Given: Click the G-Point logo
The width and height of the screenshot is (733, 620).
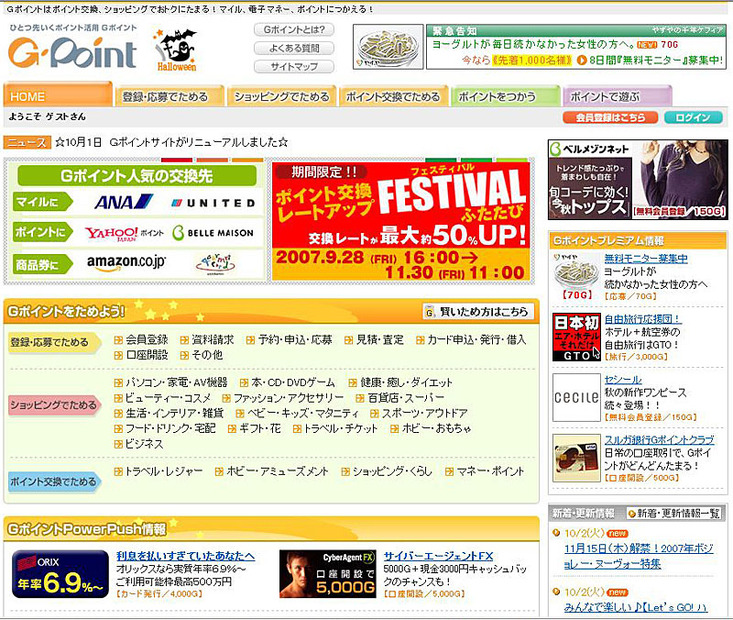Looking at the screenshot, I should coord(72,52).
